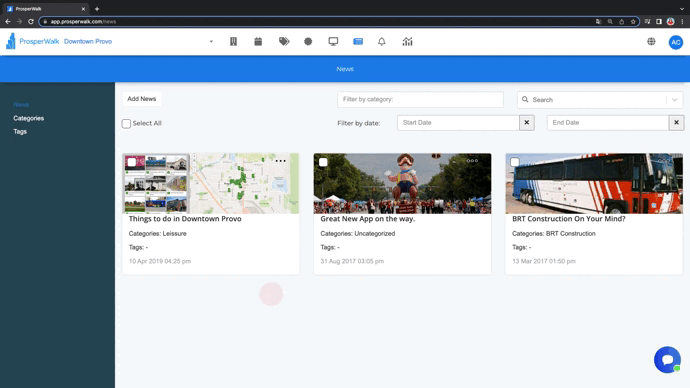Click the Start Date input field
This screenshot has height=388, width=690.
(458, 123)
